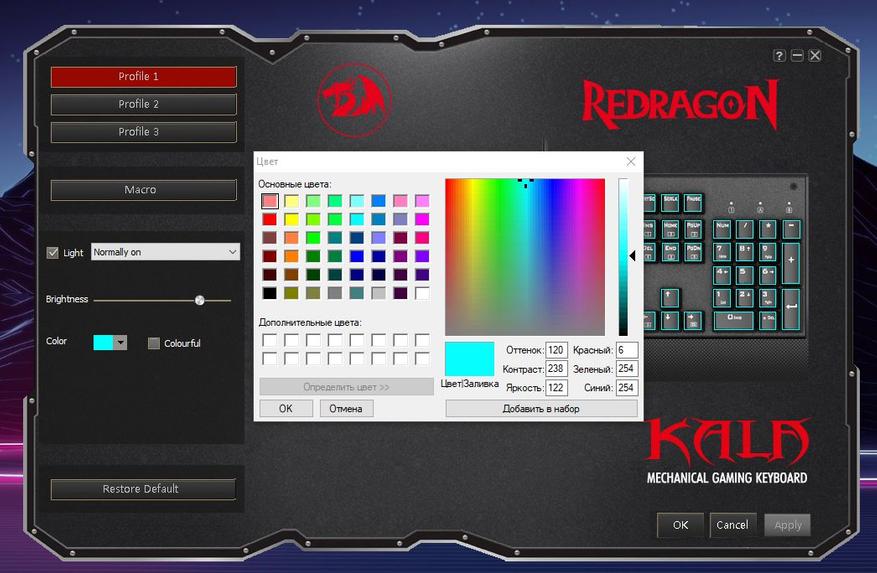Viewport: 877px width, 573px height.
Task: Select the black basic color swatch
Action: pyautogui.click(x=270, y=293)
